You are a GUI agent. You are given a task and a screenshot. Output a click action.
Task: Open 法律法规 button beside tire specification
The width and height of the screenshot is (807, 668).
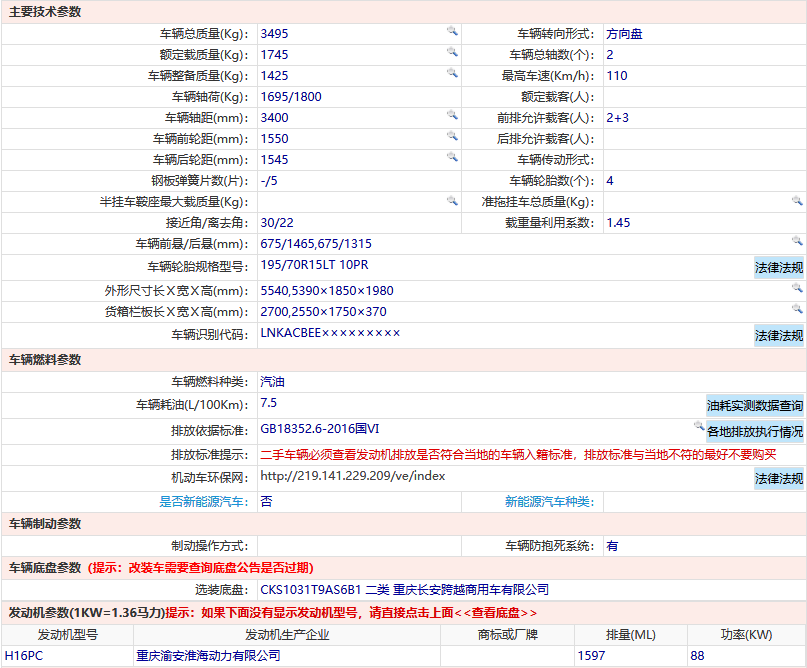pyautogui.click(x=779, y=268)
